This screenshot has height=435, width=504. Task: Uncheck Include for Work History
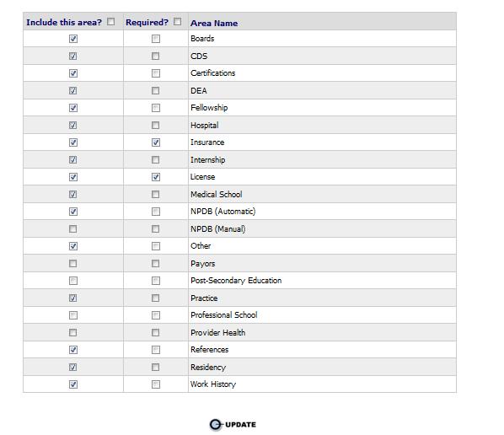pos(73,384)
